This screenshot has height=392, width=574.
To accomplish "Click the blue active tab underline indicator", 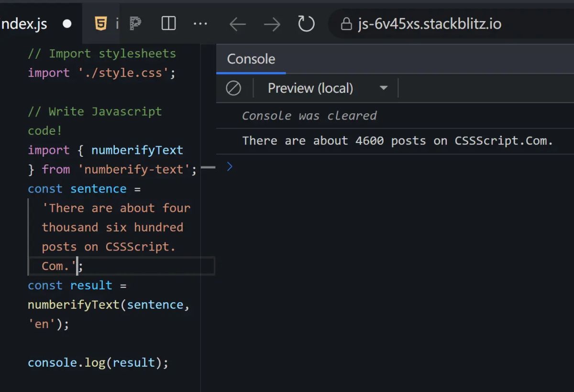I will point(251,73).
